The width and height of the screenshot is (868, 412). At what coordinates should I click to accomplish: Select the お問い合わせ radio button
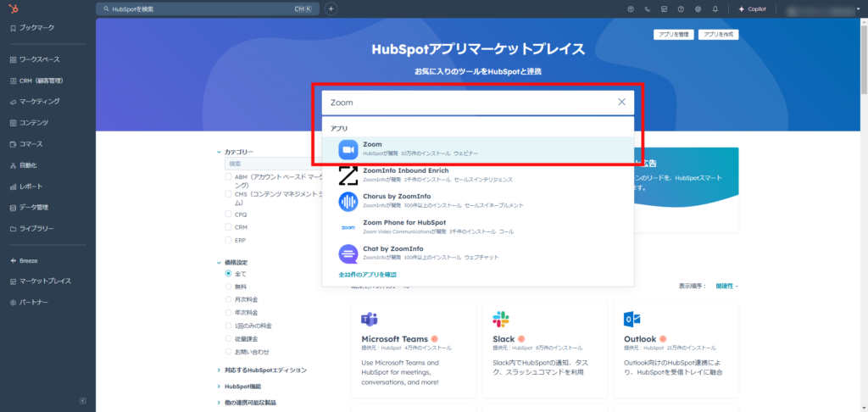coord(228,352)
